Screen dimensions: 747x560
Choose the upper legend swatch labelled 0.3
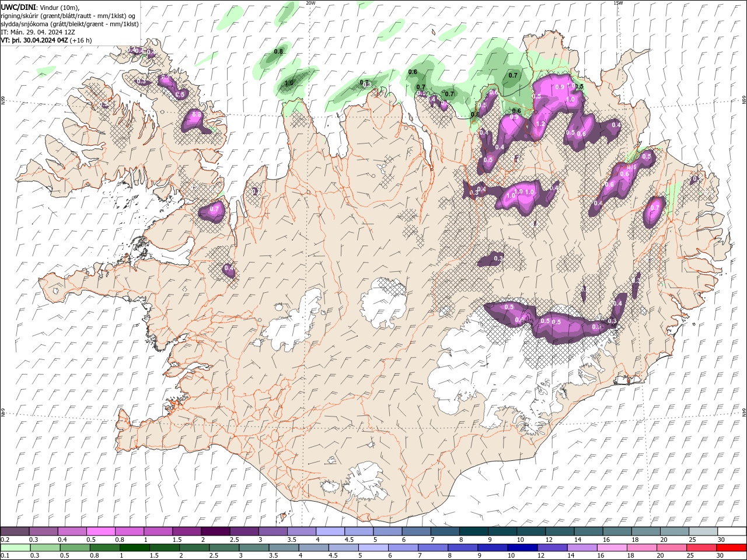pos(43,531)
